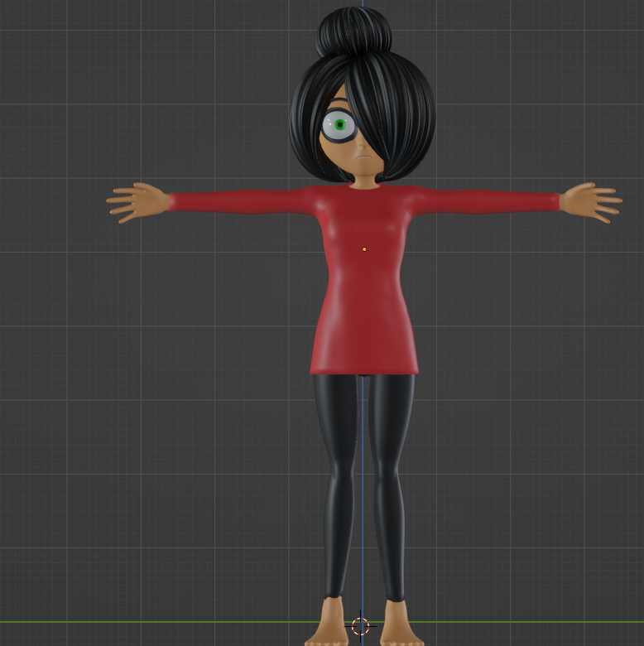Click the character's neck
Image resolution: width=644 pixels, height=646 pixels.
pyautogui.click(x=364, y=180)
